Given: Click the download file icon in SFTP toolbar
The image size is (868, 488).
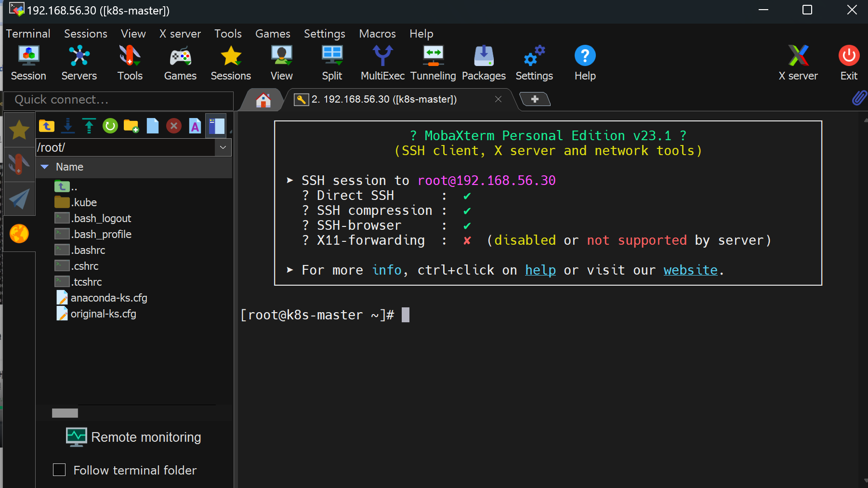Looking at the screenshot, I should click(x=68, y=126).
